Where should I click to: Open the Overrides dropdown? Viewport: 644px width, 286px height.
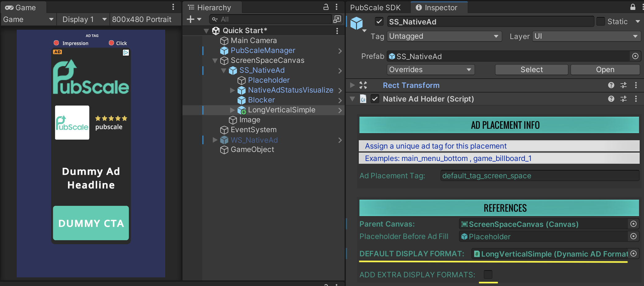coord(430,70)
